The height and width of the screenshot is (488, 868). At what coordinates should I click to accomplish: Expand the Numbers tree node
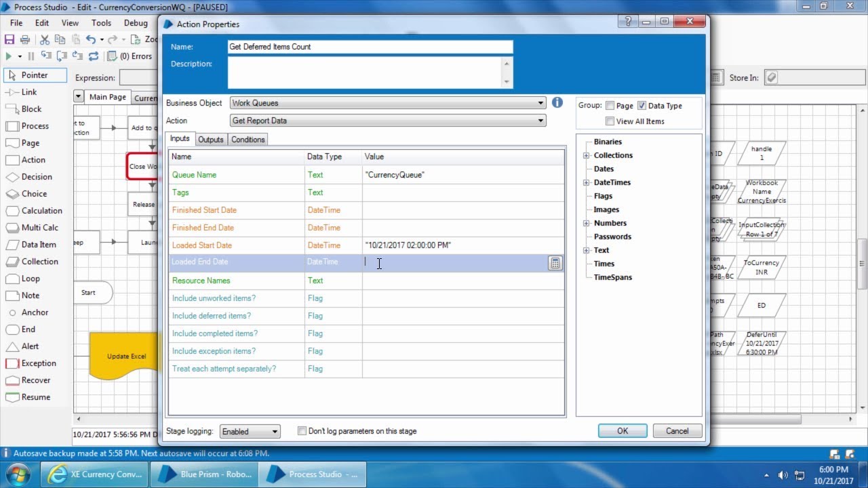point(586,223)
